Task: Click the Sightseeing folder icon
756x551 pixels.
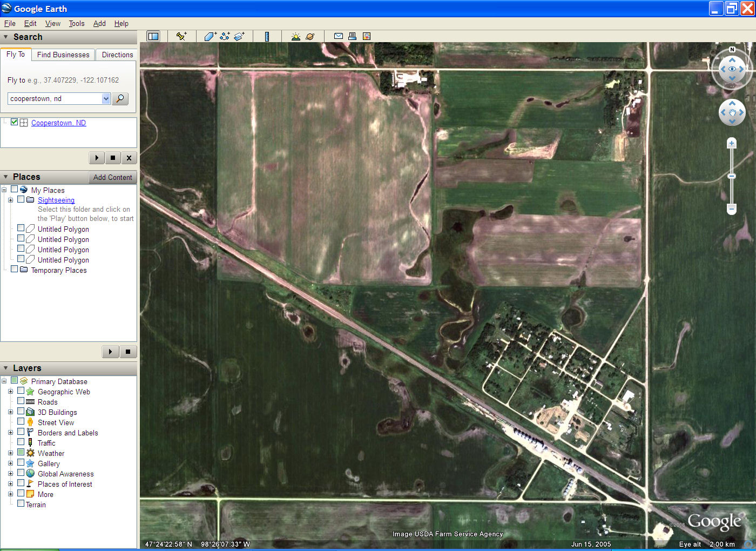Action: [x=31, y=200]
